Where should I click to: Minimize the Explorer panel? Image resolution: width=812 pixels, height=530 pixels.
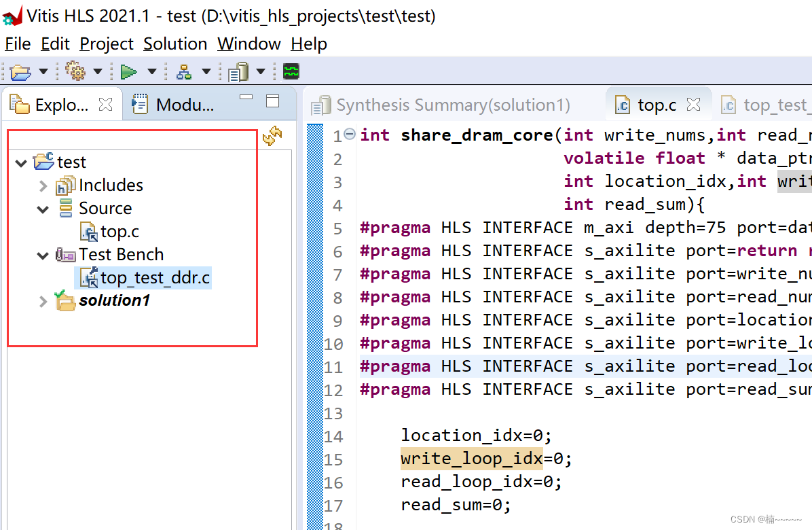click(246, 97)
